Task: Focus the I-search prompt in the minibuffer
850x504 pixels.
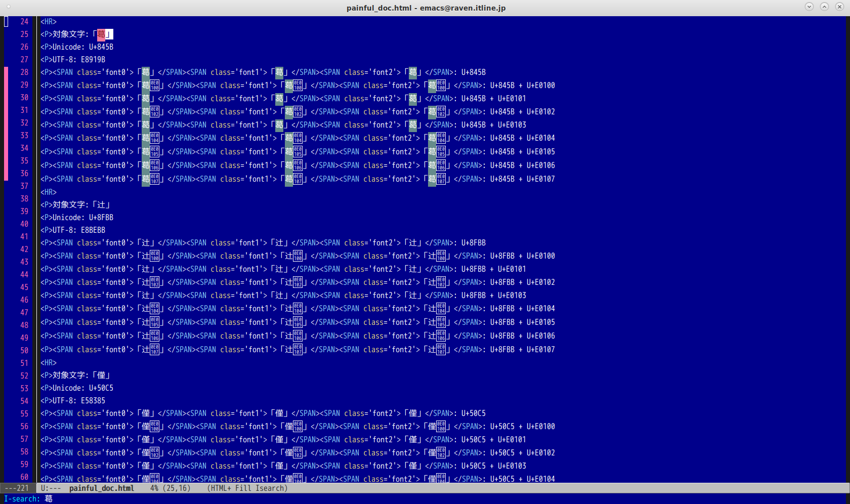Action: point(22,499)
